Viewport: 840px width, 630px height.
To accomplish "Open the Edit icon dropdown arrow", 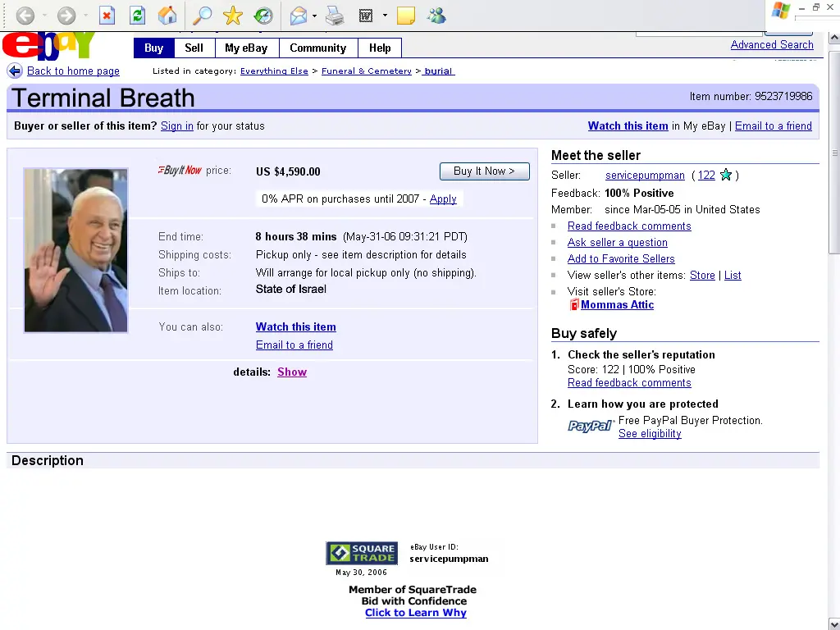I will 385,16.
